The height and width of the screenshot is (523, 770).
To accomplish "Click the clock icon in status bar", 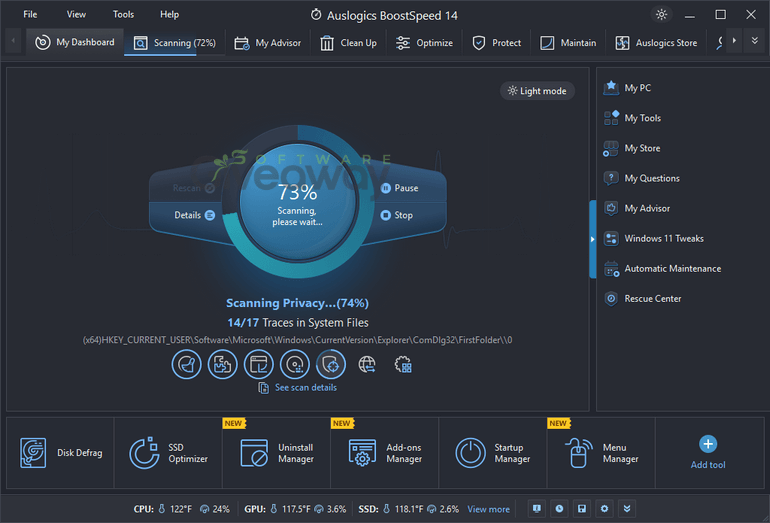I will click(x=559, y=509).
